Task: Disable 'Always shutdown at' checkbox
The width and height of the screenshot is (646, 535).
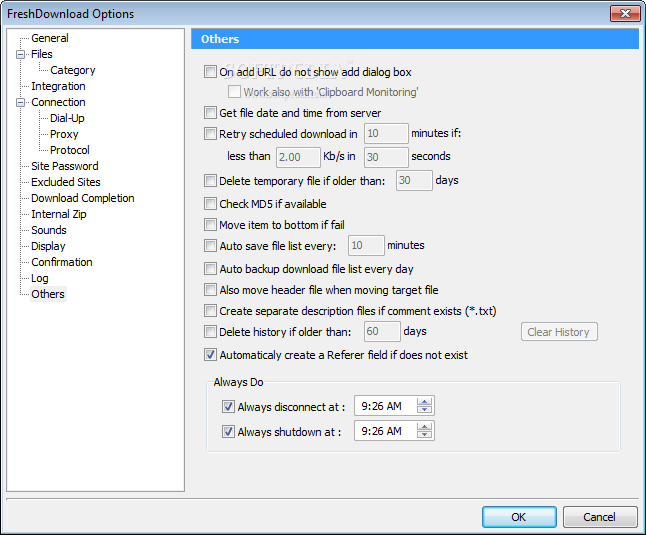Action: (x=228, y=432)
